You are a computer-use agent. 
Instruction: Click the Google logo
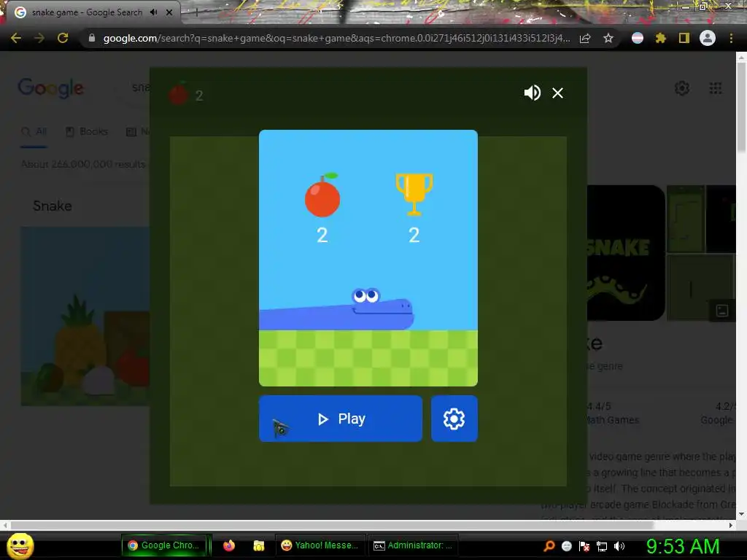pyautogui.click(x=50, y=88)
